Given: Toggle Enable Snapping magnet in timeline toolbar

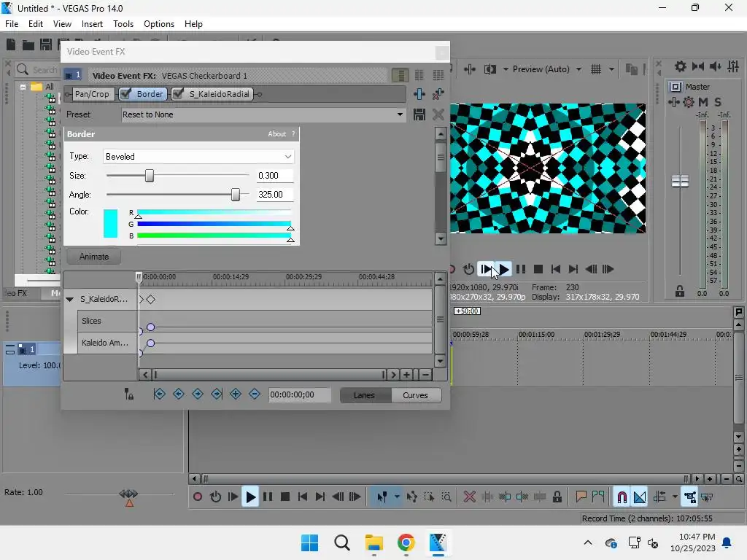Looking at the screenshot, I should (622, 497).
